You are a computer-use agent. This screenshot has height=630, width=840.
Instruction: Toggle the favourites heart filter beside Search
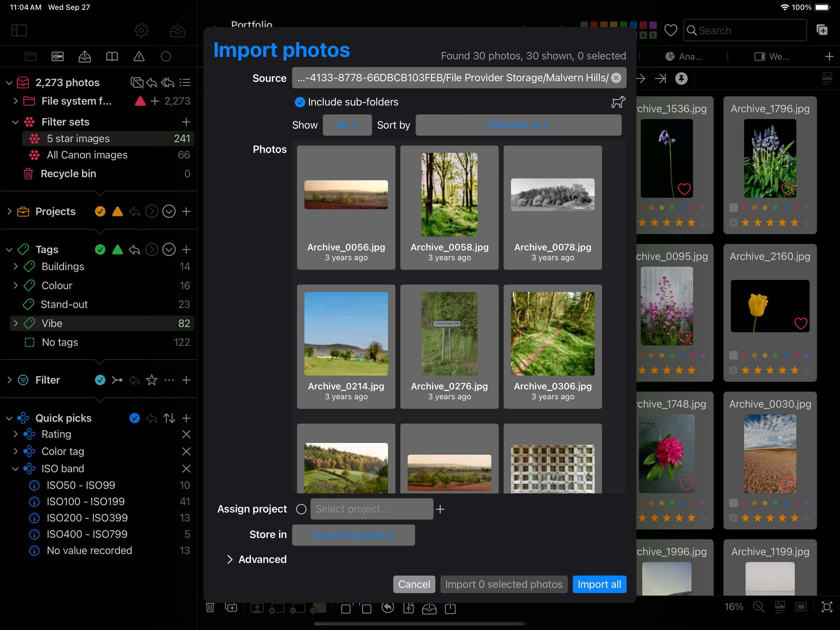pyautogui.click(x=671, y=30)
